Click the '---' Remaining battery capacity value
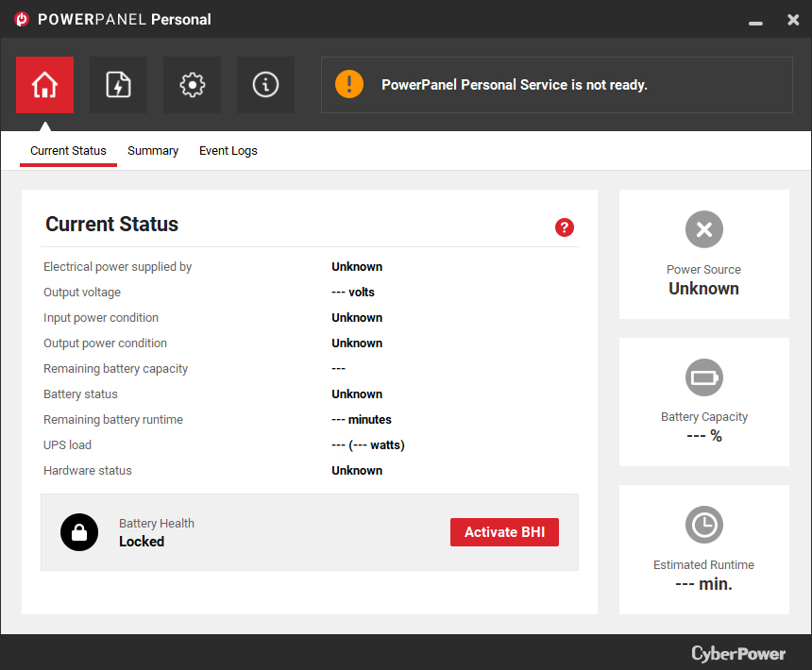 (x=338, y=368)
